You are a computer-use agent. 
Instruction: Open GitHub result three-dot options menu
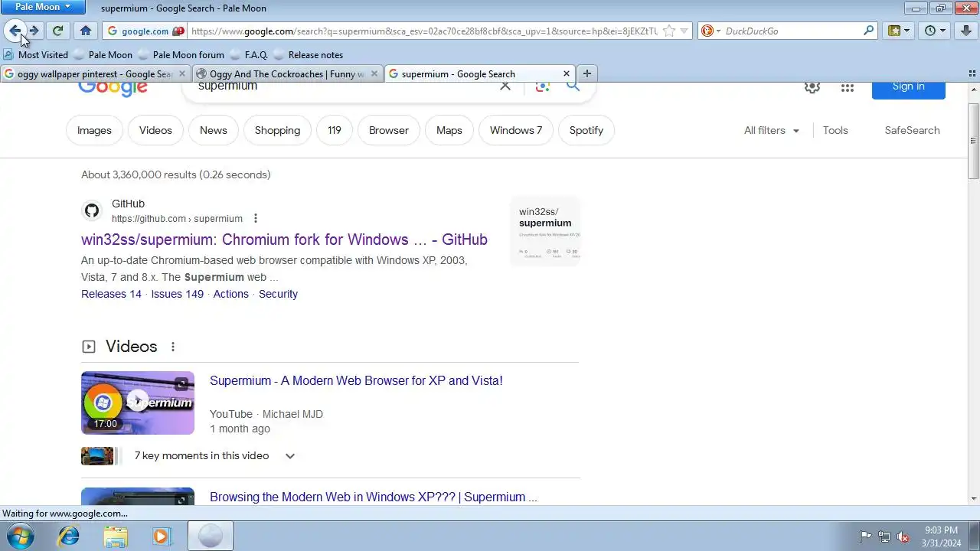[x=256, y=219]
